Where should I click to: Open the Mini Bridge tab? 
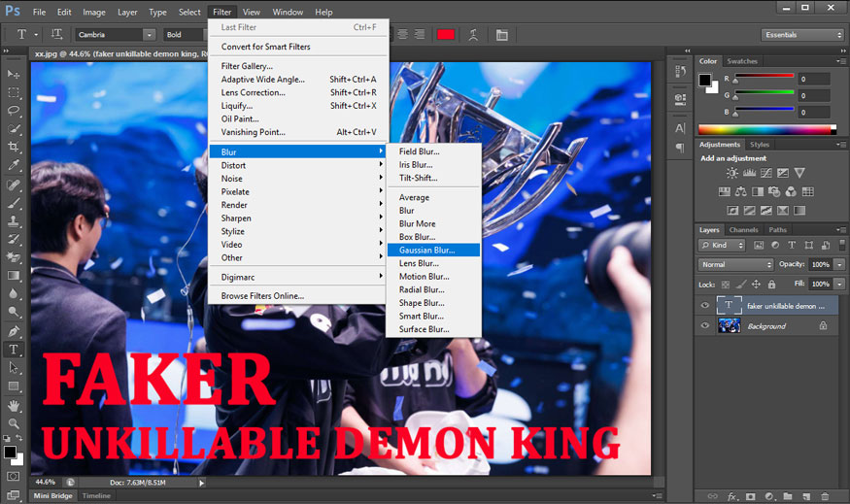52,496
